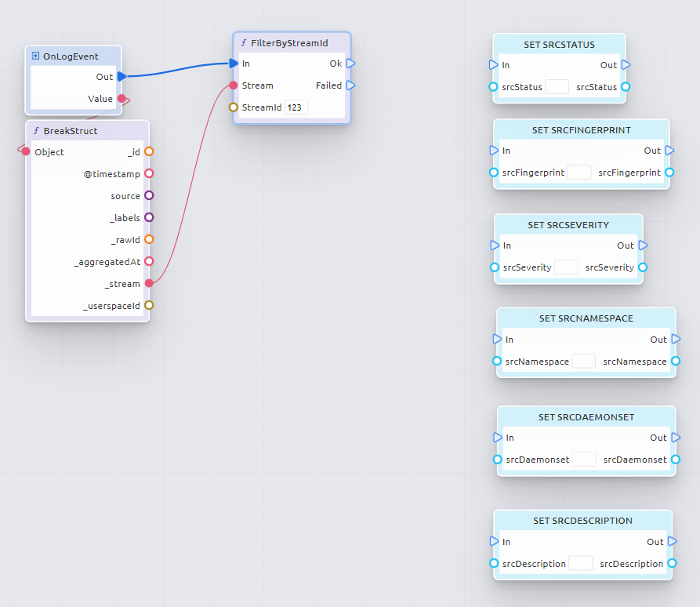Click the In exec pin of Set SrcStatus
Screen dimensions: 700x607
493,65
